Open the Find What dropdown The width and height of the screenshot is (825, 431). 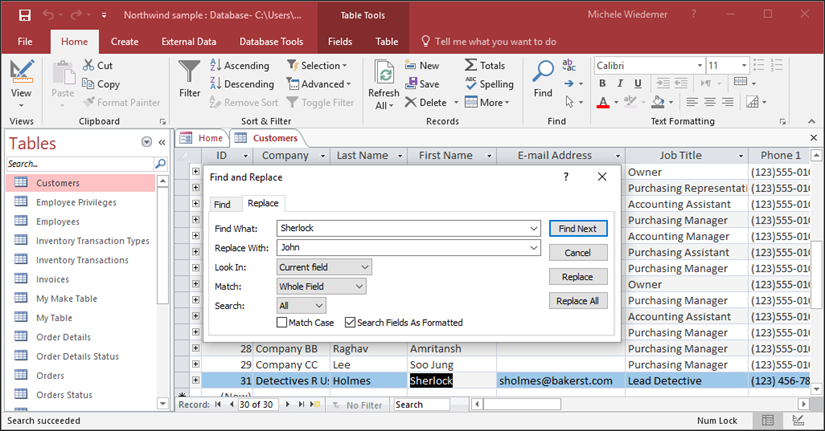pos(534,228)
